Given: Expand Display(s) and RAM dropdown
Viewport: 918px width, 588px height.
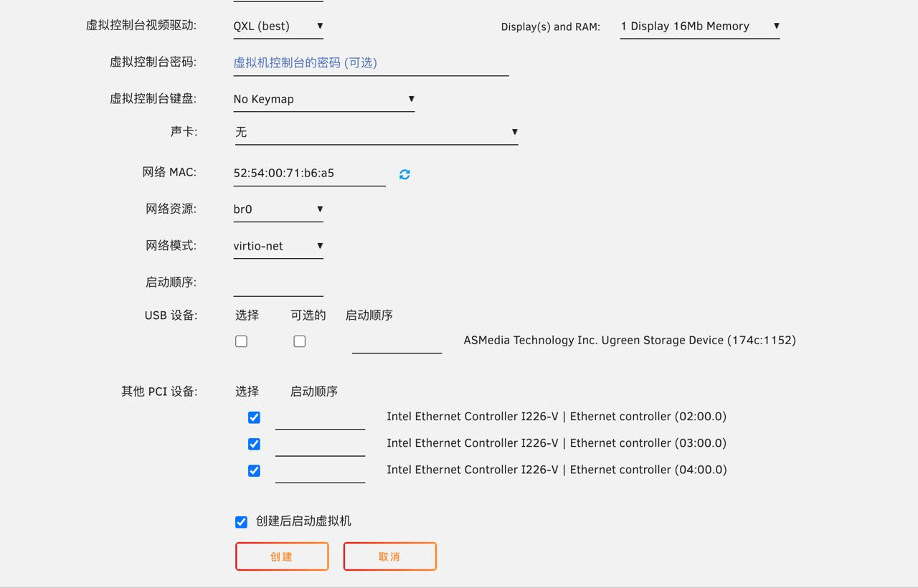Looking at the screenshot, I should pyautogui.click(x=699, y=27).
